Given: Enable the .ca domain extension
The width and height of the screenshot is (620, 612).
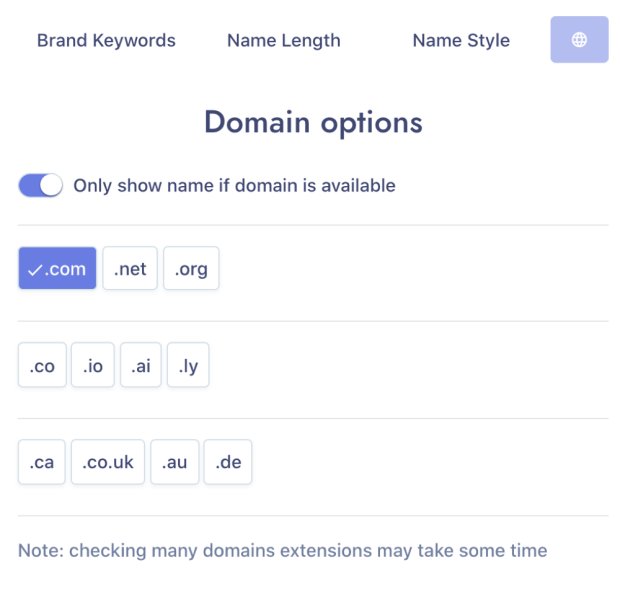Looking at the screenshot, I should pyautogui.click(x=42, y=462).
